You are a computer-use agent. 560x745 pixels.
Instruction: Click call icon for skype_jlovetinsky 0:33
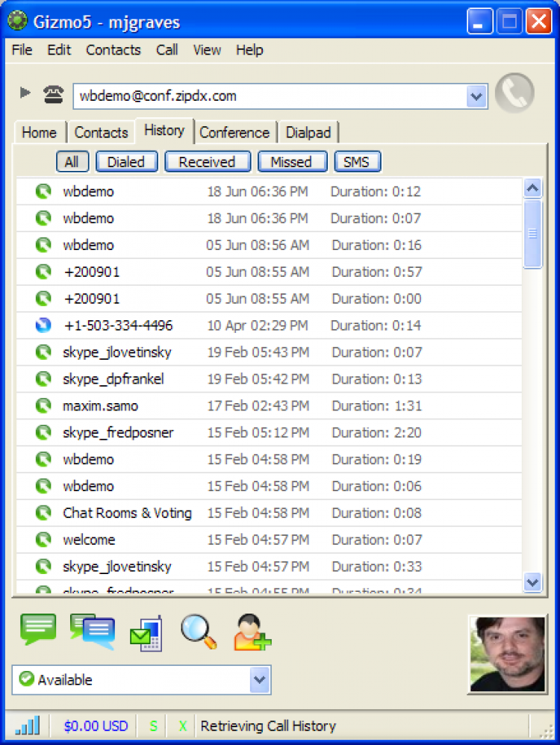pos(43,567)
